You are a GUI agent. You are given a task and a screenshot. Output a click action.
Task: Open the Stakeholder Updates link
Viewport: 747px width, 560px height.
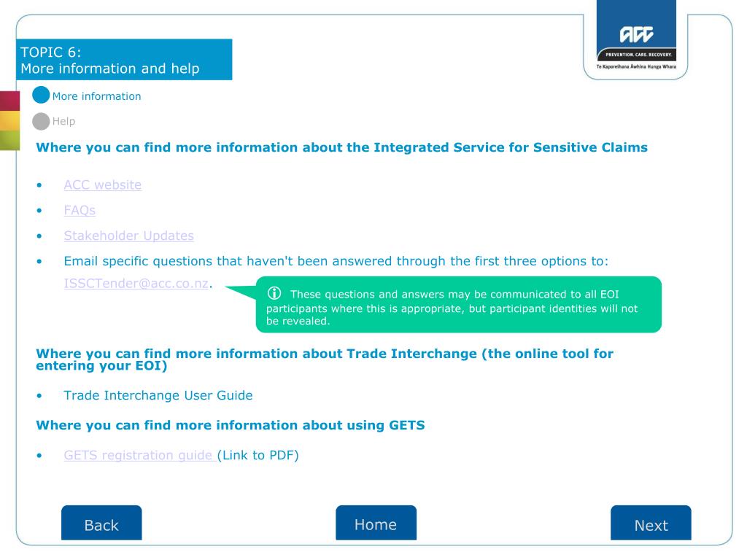128,236
